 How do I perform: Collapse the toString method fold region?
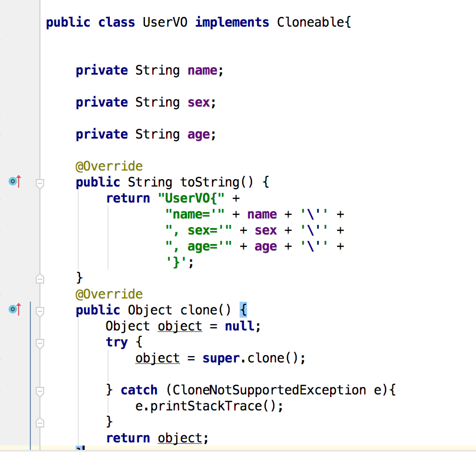coord(39,182)
